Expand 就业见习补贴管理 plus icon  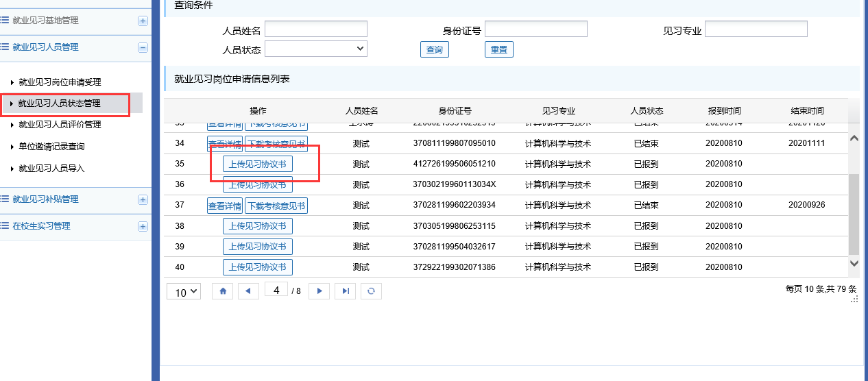point(143,199)
